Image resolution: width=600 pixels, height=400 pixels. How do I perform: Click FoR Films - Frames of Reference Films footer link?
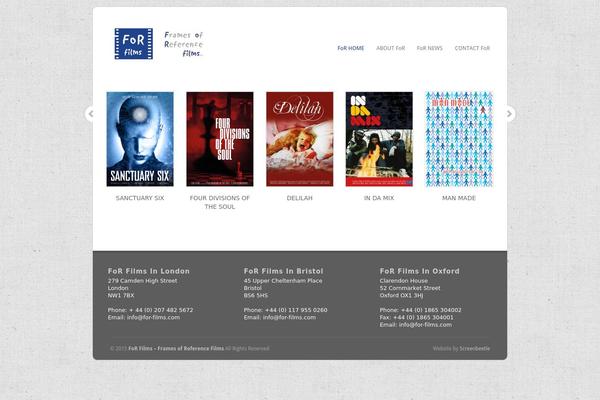pyautogui.click(x=176, y=348)
